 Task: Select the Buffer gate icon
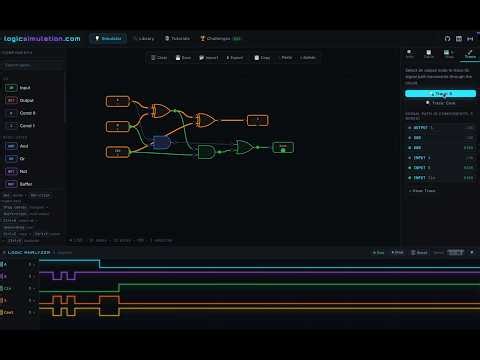[x=11, y=184]
